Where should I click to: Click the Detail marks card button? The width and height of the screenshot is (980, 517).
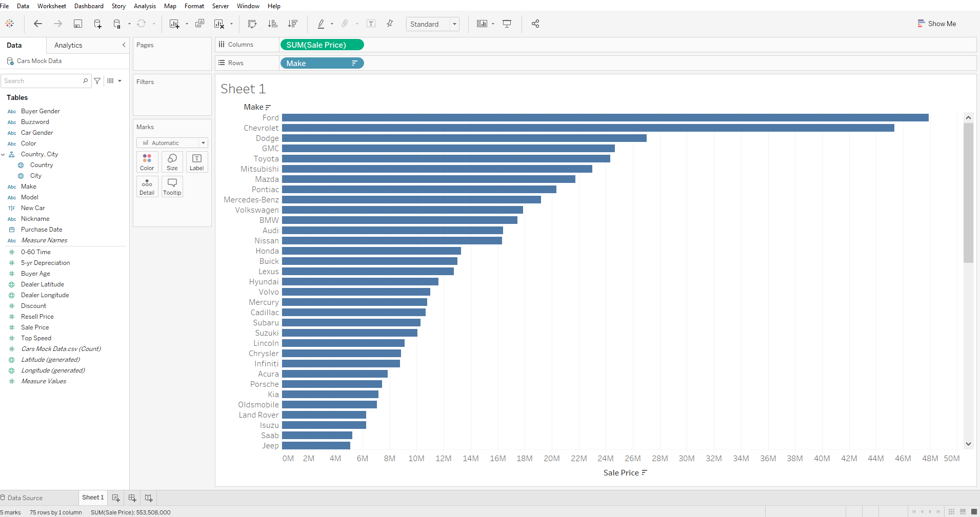click(x=147, y=187)
